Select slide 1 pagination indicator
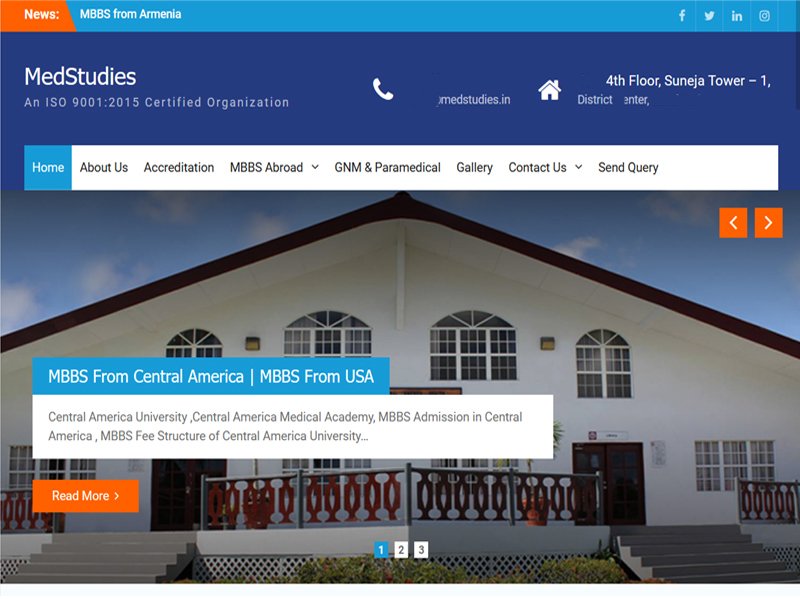Viewport: 800px width, 600px height. coord(381,550)
